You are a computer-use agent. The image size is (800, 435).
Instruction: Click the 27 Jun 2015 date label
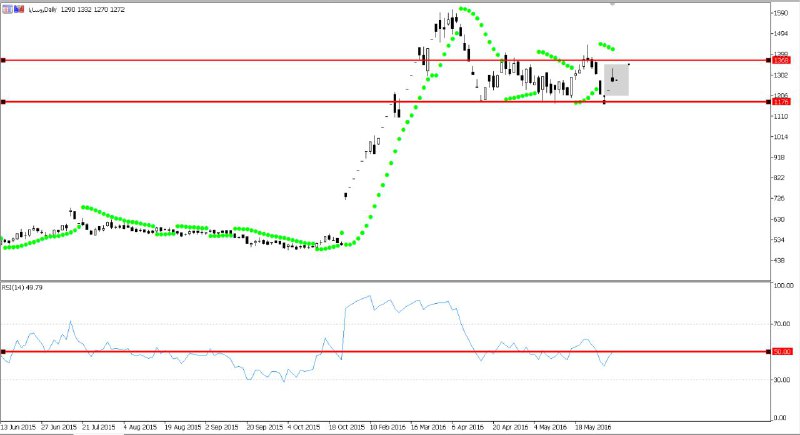click(59, 427)
